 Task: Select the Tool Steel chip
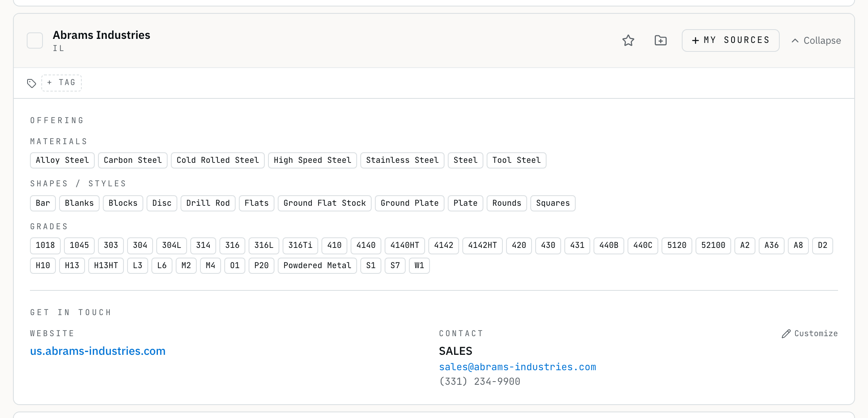[x=517, y=160]
